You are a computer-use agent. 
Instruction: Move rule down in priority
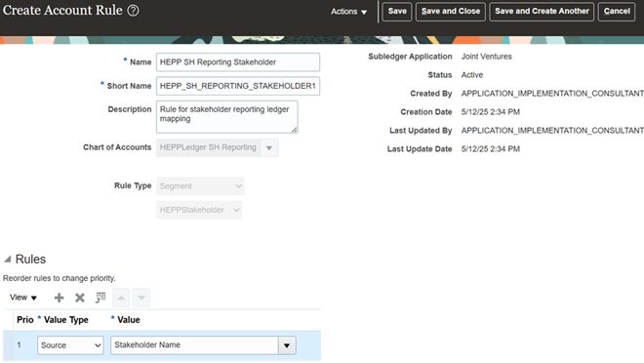click(141, 298)
